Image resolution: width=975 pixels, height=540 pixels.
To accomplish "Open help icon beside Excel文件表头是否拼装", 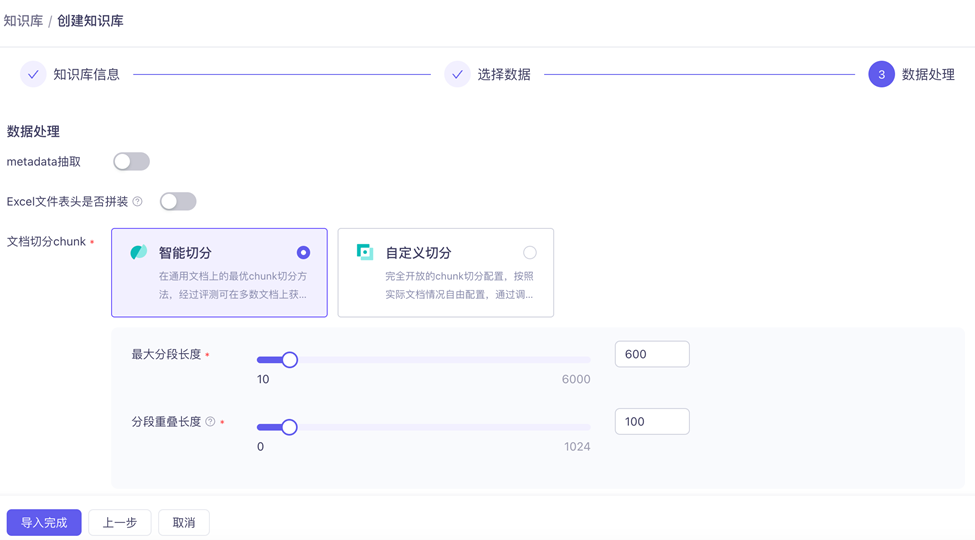I will pos(137,202).
